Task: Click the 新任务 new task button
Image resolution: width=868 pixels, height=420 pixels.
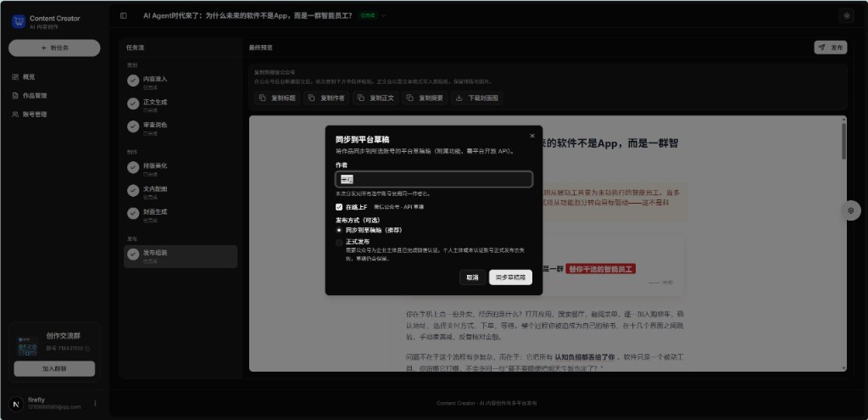Action: 54,48
